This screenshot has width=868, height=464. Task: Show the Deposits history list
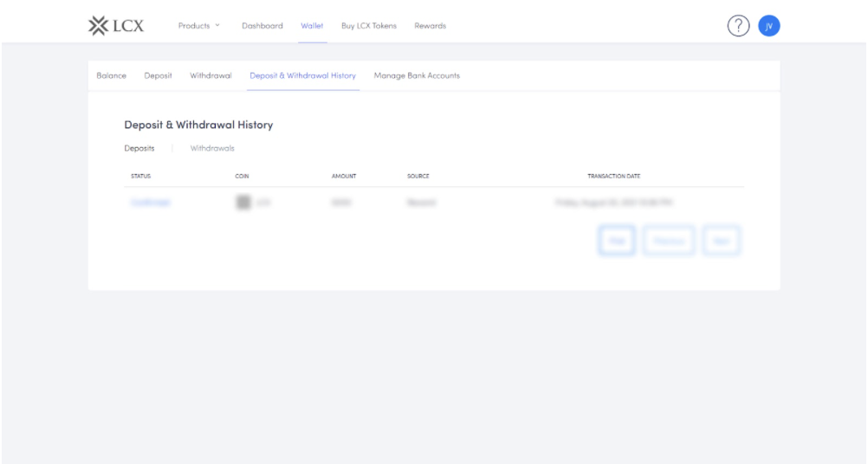point(139,148)
